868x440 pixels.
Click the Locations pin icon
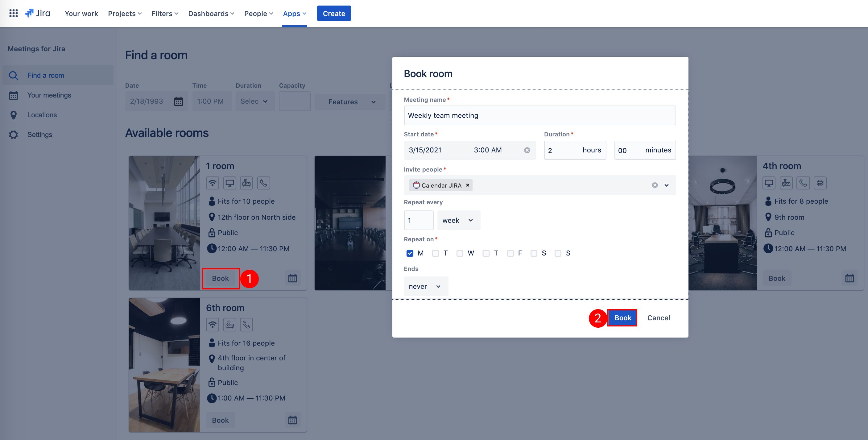click(x=14, y=115)
